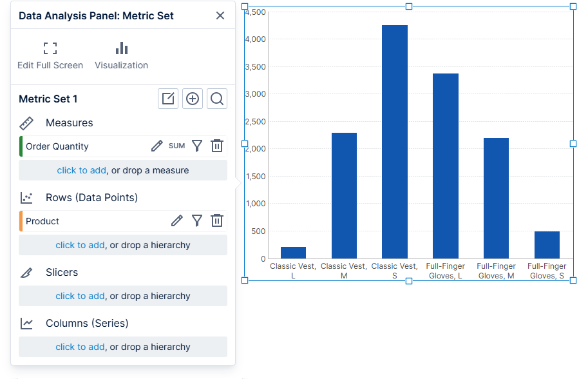
Task: Open the SUM aggregation selector
Action: click(x=176, y=146)
